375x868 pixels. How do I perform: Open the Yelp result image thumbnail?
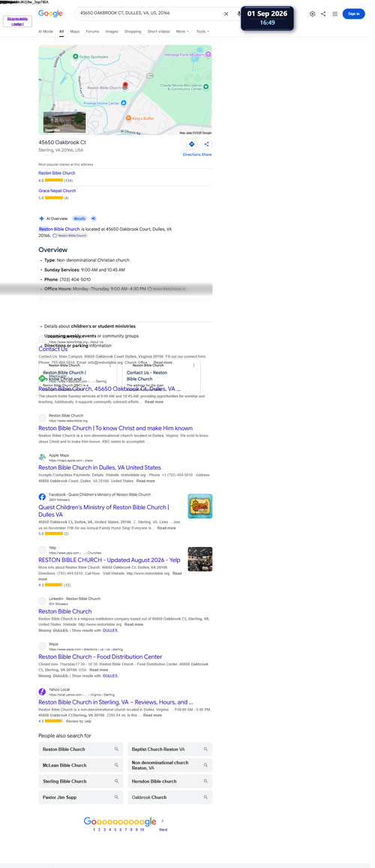click(199, 559)
